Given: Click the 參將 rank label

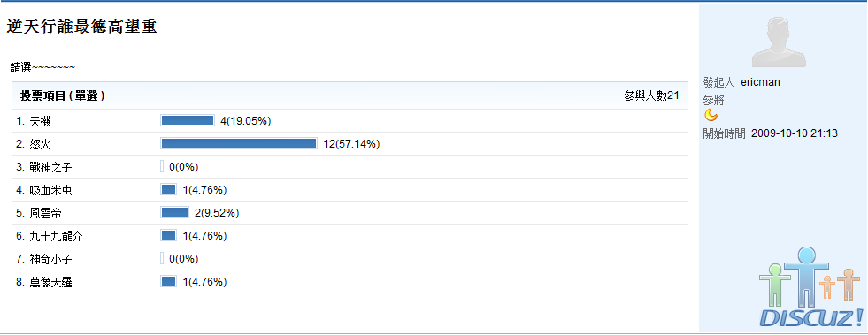Looking at the screenshot, I should point(713,101).
